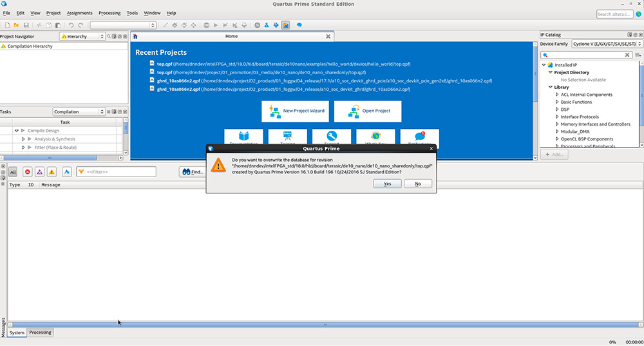This screenshot has height=346, width=644.
Task: Click the New Project Wizard button
Action: pyautogui.click(x=296, y=111)
